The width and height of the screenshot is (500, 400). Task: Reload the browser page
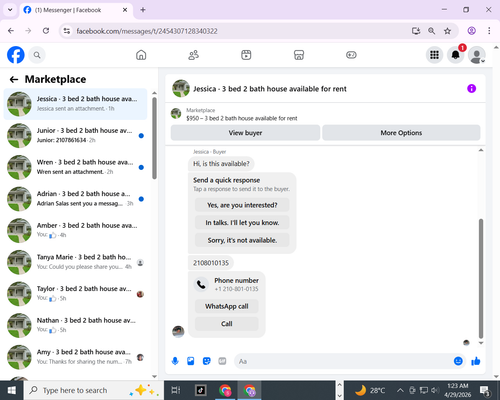coord(46,31)
